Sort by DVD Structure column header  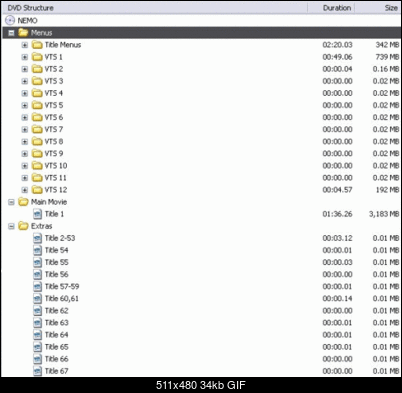[x=155, y=8]
